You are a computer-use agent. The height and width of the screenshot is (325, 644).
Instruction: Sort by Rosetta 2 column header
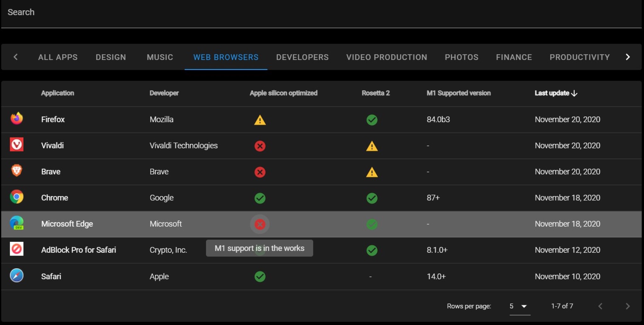[375, 93]
